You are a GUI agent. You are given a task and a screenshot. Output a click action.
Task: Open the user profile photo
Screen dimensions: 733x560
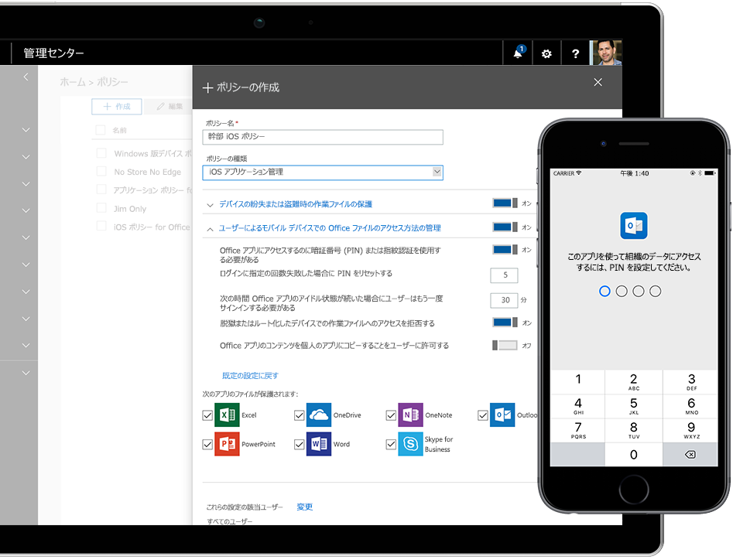tap(606, 53)
